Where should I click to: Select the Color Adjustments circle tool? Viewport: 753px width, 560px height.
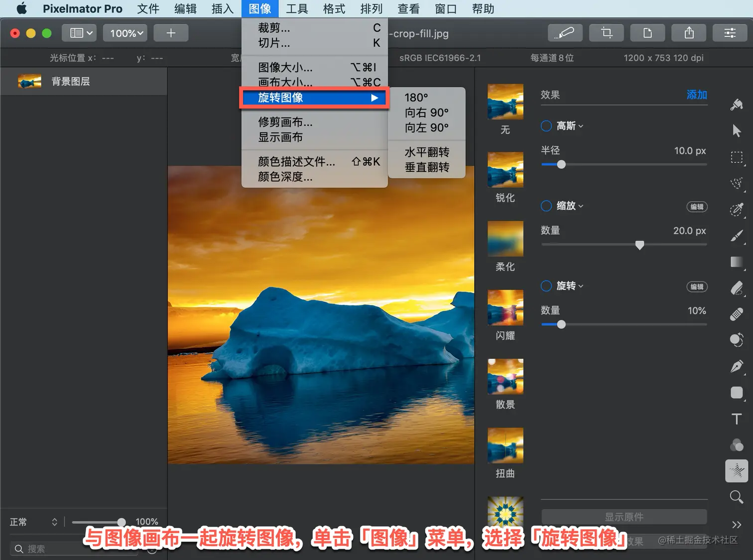coord(737,340)
